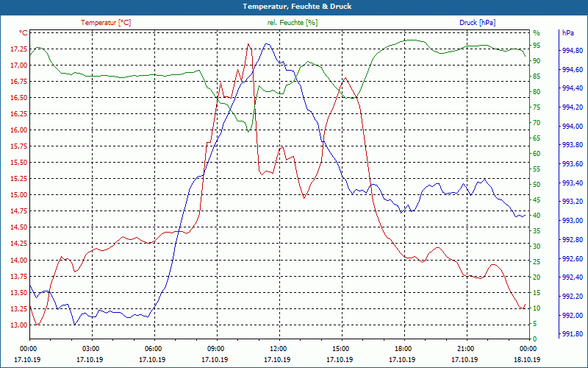Click green humidity axis value 60

click(x=537, y=154)
